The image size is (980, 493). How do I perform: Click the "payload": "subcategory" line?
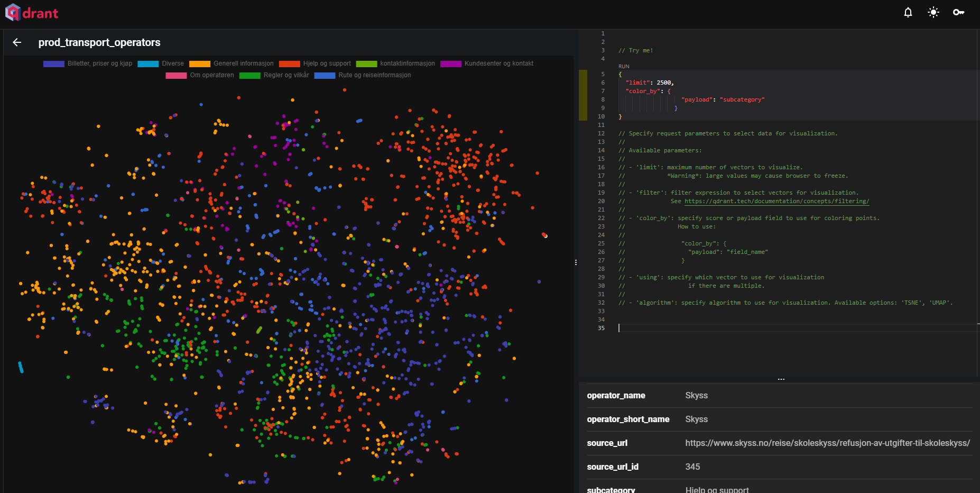coord(723,99)
